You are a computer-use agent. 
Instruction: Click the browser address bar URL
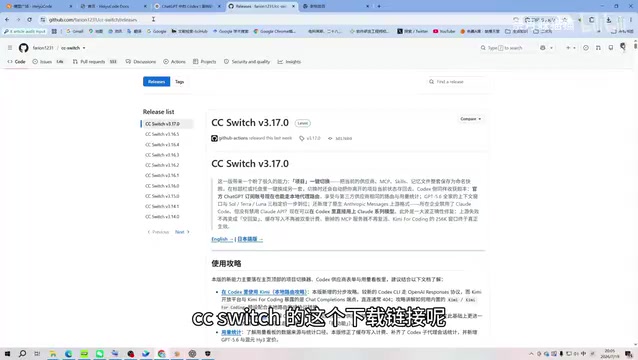click(x=93, y=20)
